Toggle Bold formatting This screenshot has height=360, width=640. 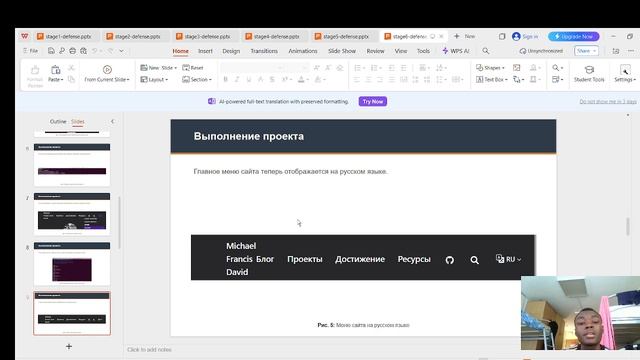[x=225, y=80]
